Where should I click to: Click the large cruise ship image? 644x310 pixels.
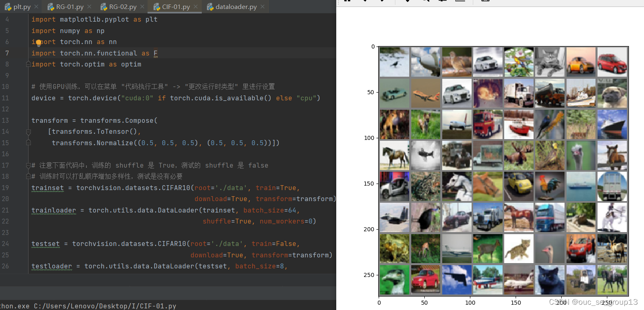tap(612, 124)
